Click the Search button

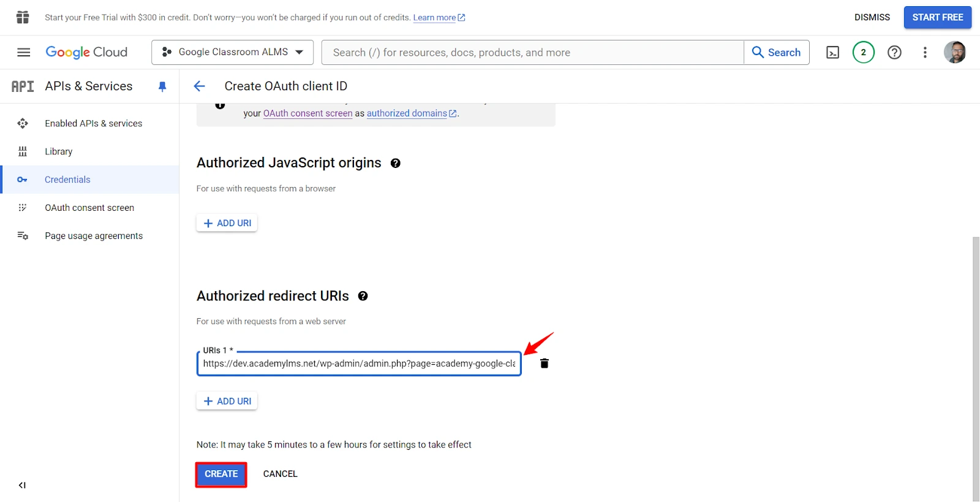click(x=777, y=53)
